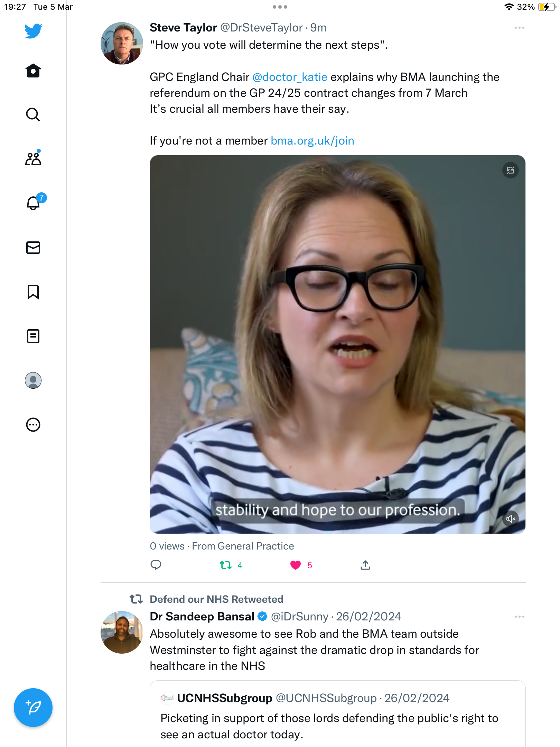Screen dimensions: 560x747
Task: Open the @doctor_katie mention
Action: pos(290,77)
